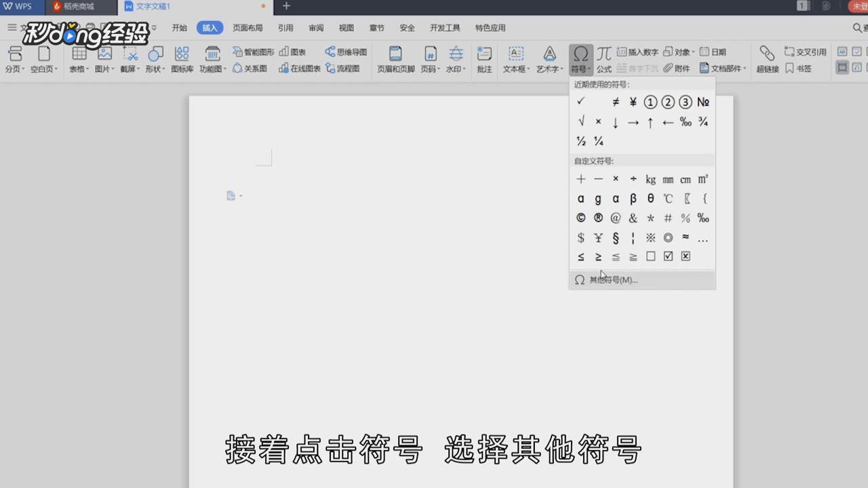Open Word Art (艺术字) tool
Image resolution: width=868 pixels, height=488 pixels.
pyautogui.click(x=550, y=60)
